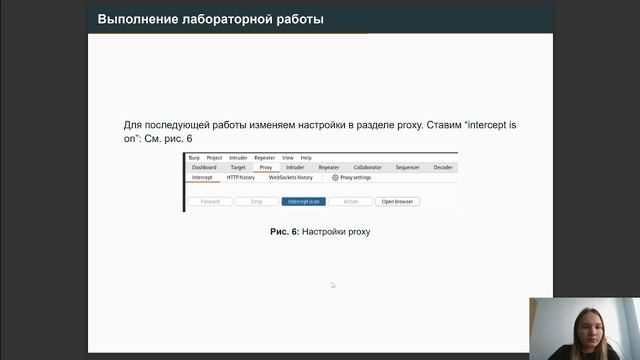
Task: Switch to the Collaborator tab
Action: pyautogui.click(x=367, y=167)
